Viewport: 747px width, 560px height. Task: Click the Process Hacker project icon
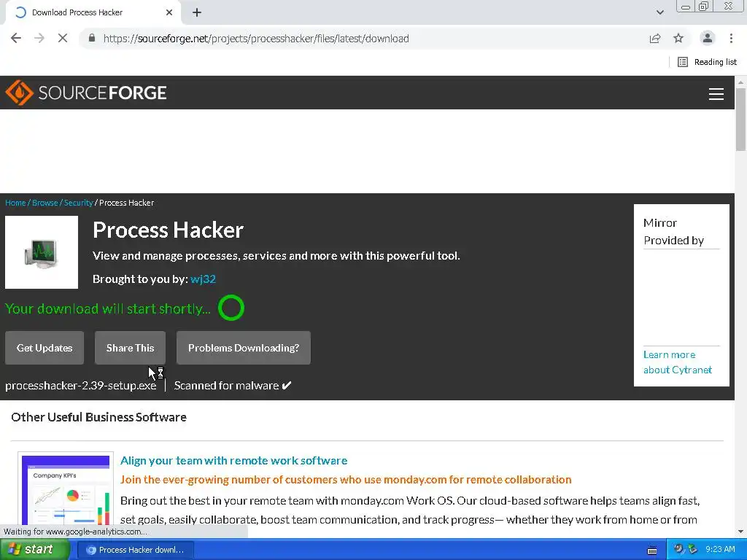(42, 252)
